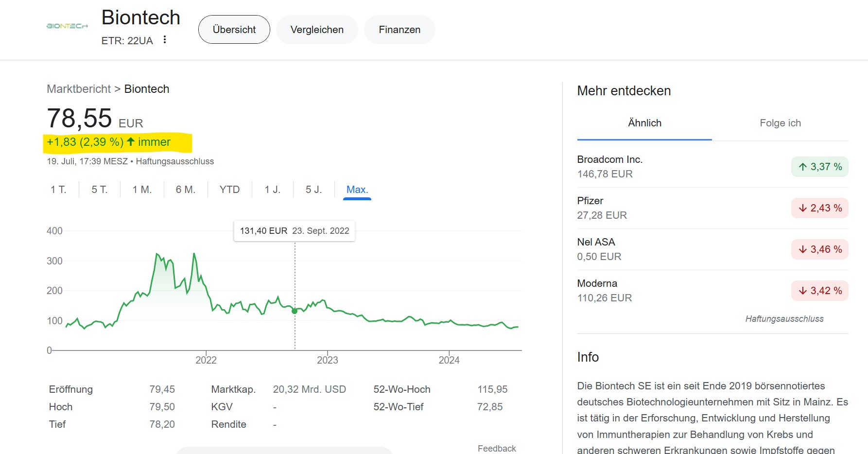Click the Info heading
This screenshot has width=868, height=454.
point(588,357)
